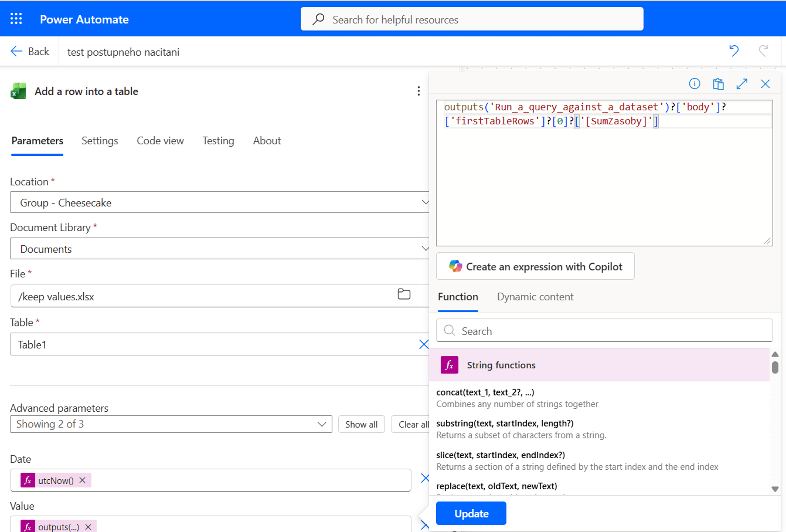Expand the expression editor to full size

click(742, 84)
